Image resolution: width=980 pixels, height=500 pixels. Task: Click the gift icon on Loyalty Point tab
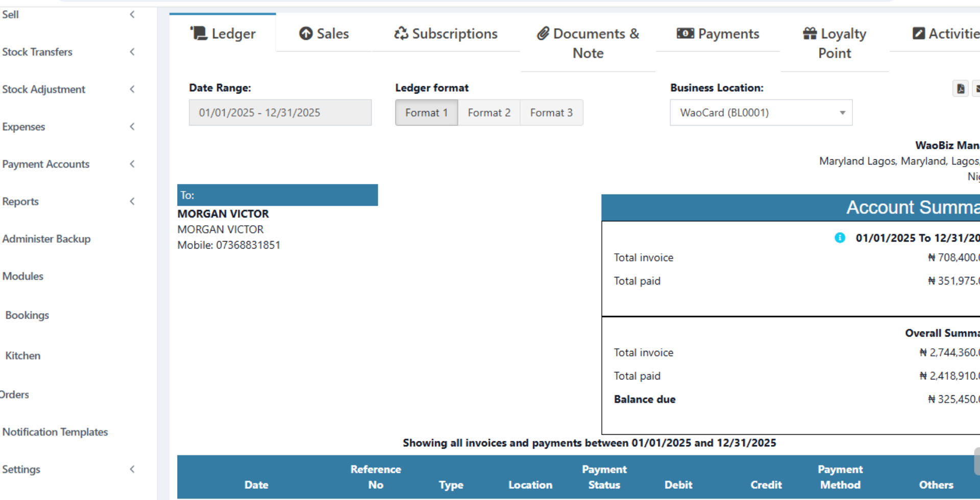[810, 33]
